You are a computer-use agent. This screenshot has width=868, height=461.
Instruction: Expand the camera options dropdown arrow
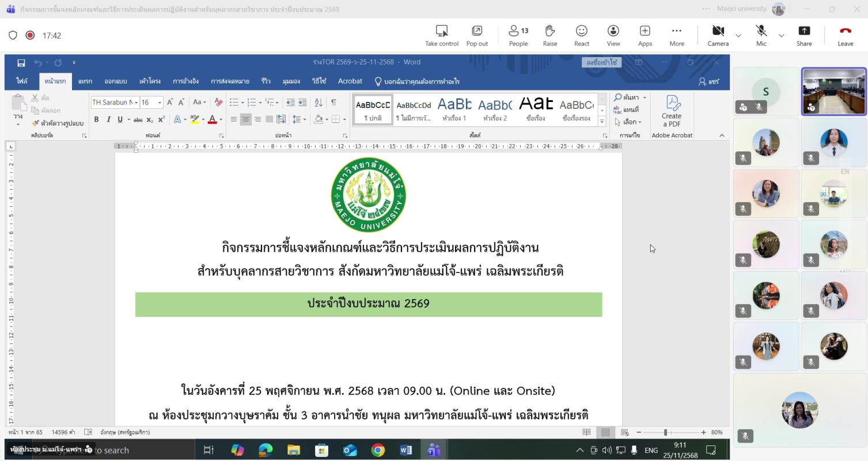pyautogui.click(x=738, y=36)
